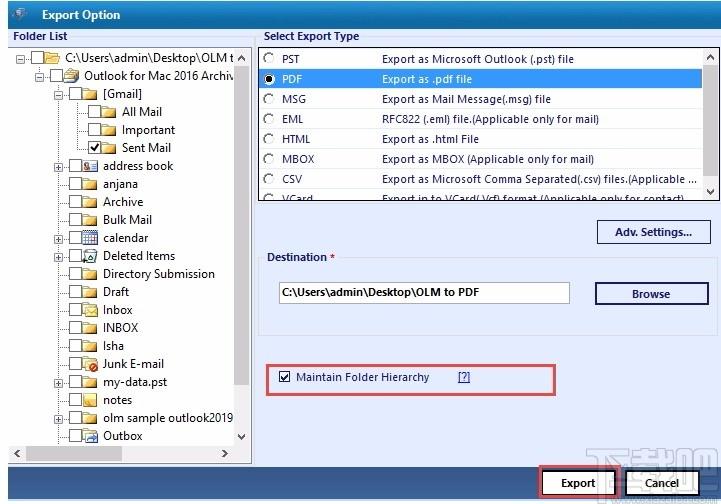
Task: Click the Outlook for Mac 2016 archive icon
Action: pyautogui.click(x=71, y=75)
